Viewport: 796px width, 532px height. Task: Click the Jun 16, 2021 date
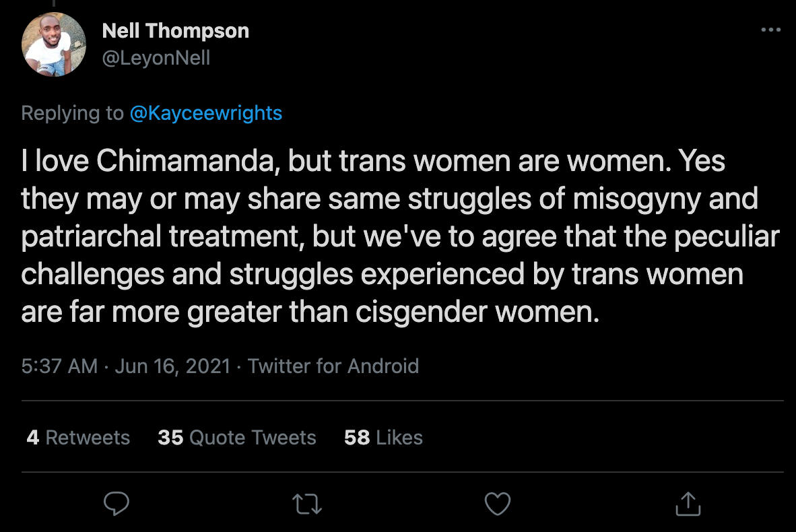(x=172, y=366)
